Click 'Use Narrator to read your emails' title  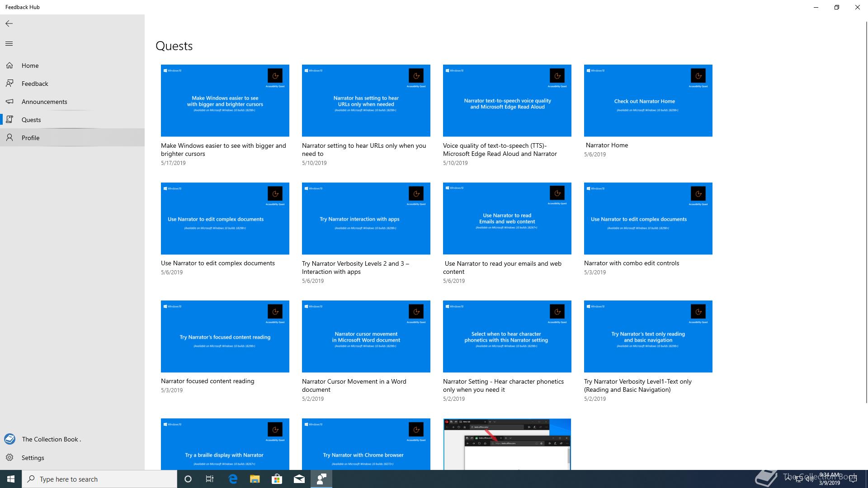[502, 267]
